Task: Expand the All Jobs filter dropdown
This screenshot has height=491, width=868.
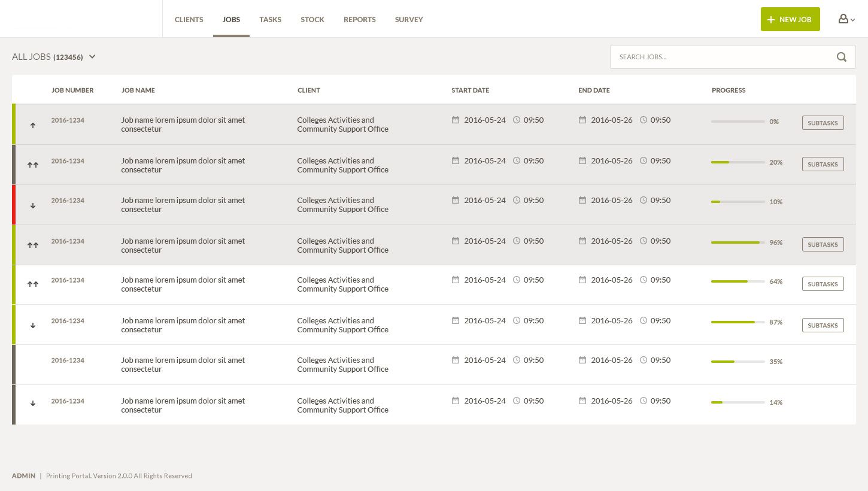Action: click(x=92, y=57)
